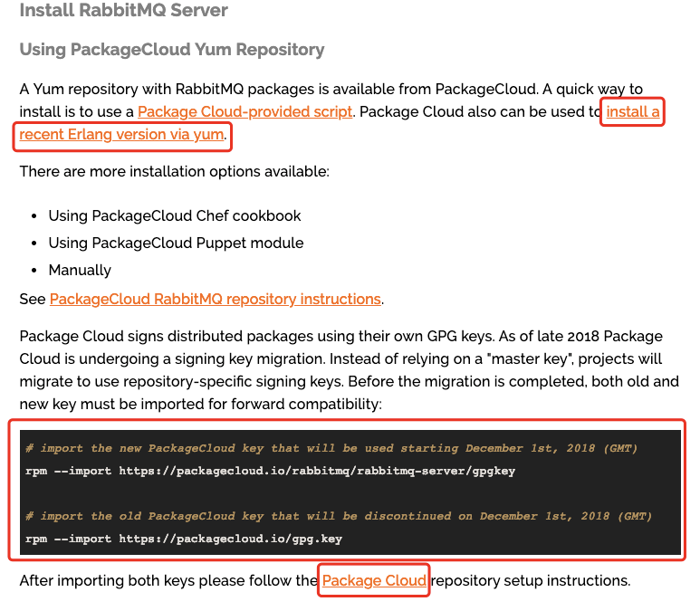Click the 'Install RabbitMQ Server' heading
The height and width of the screenshot is (611, 700).
(124, 10)
